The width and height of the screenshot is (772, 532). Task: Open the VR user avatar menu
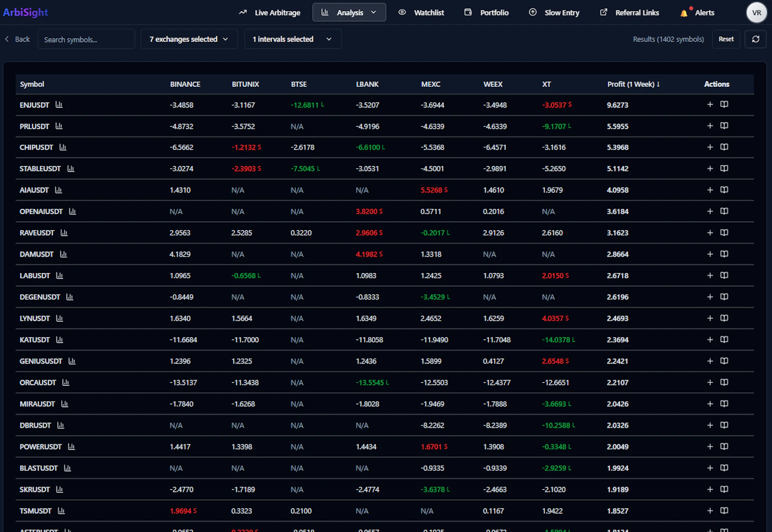click(757, 13)
